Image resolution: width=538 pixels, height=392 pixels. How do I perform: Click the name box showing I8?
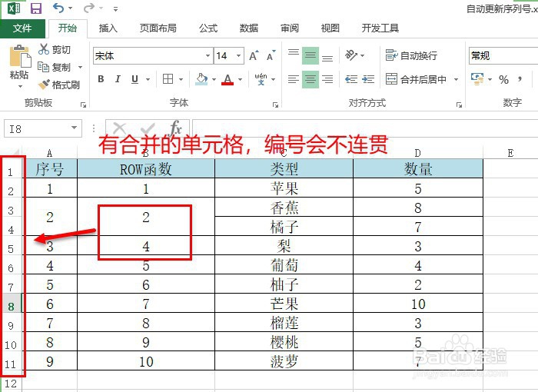pyautogui.click(x=43, y=128)
